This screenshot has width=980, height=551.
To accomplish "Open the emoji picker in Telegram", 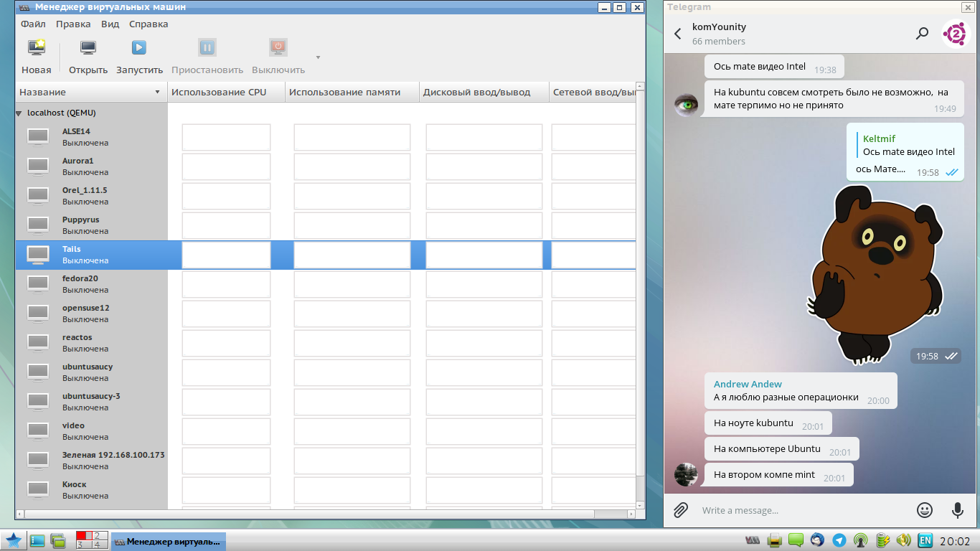I will pyautogui.click(x=925, y=510).
